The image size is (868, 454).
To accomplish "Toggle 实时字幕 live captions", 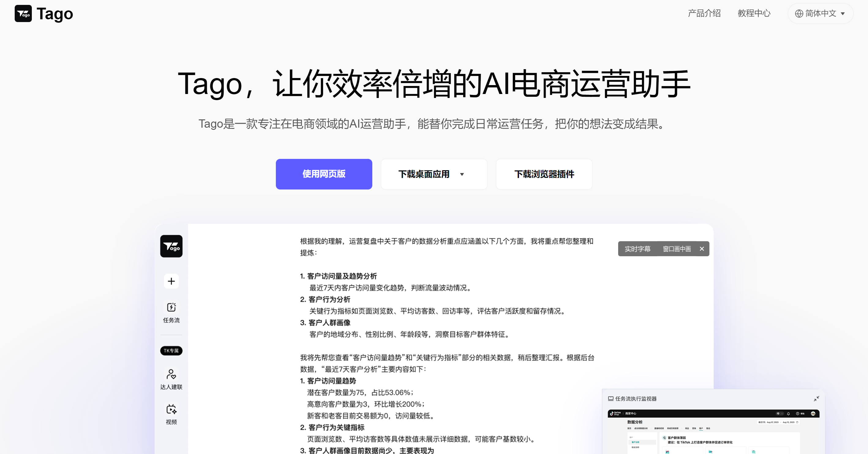I will [637, 249].
